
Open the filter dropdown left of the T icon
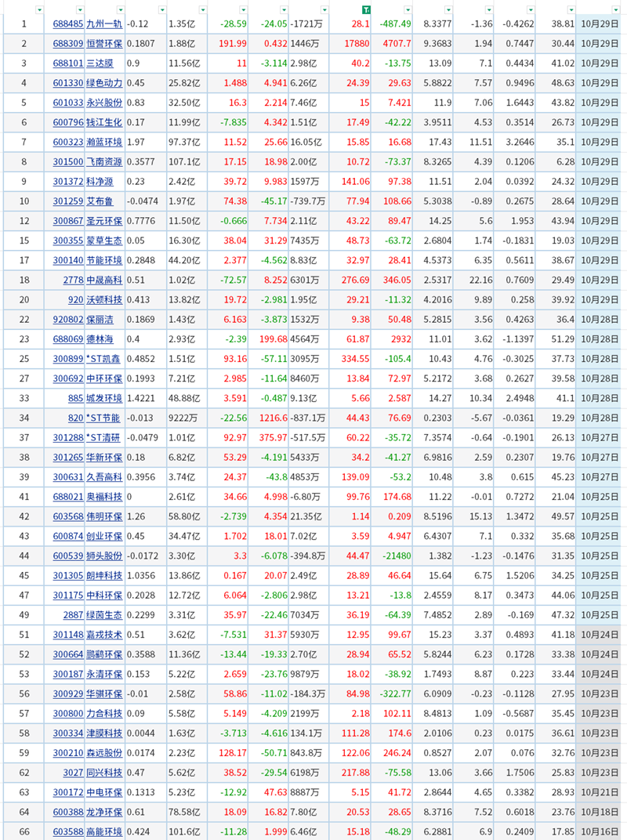[x=324, y=10]
